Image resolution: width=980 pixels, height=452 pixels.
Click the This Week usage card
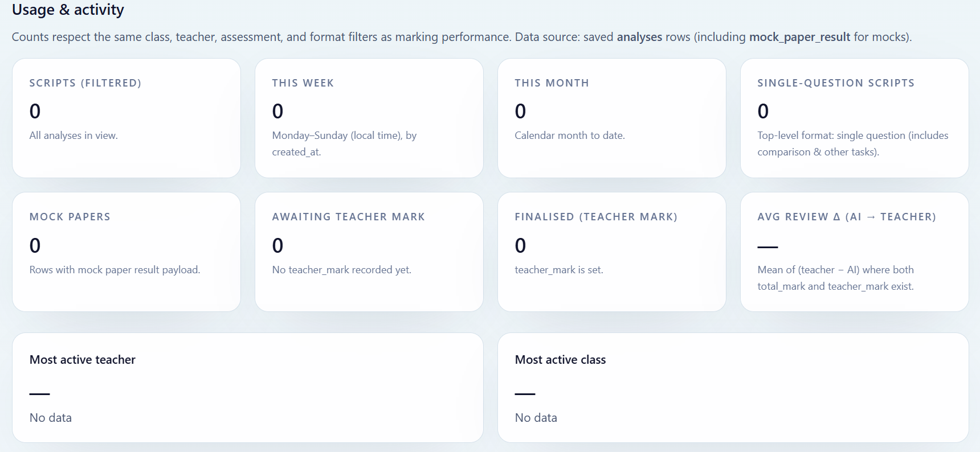(x=369, y=118)
